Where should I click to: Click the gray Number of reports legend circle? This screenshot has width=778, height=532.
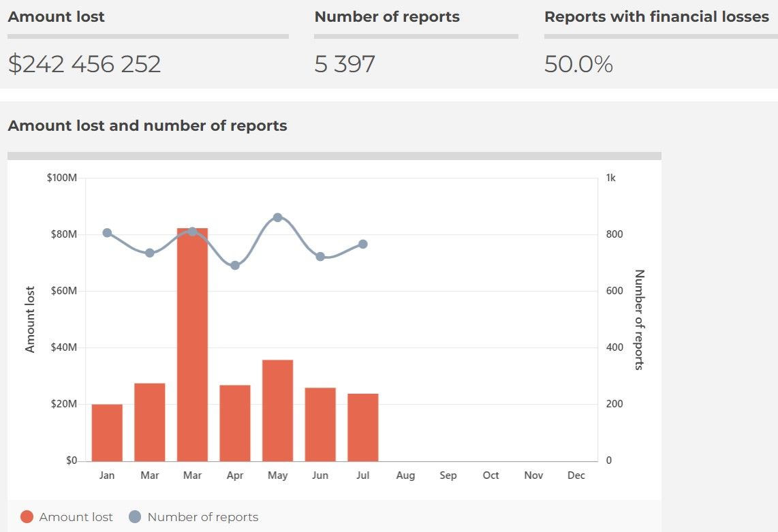pos(135,516)
